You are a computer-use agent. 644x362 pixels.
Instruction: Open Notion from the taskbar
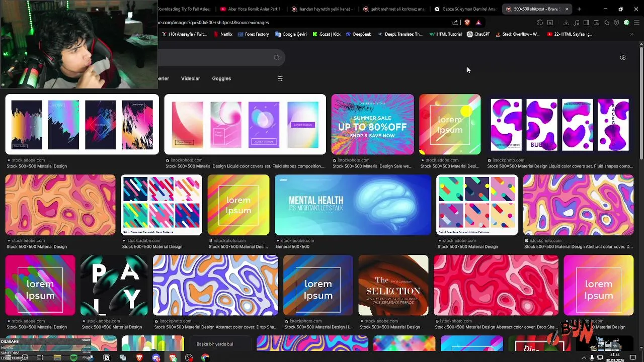click(107, 357)
